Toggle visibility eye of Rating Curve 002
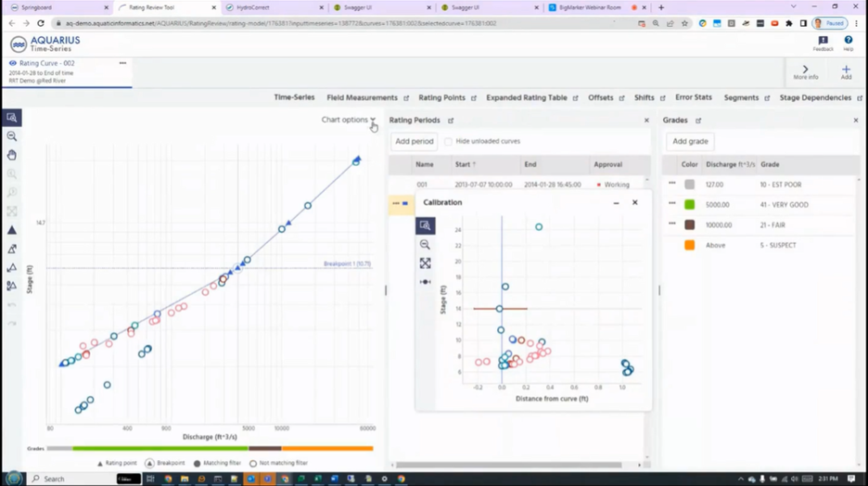The height and width of the screenshot is (486, 868). coord(12,63)
